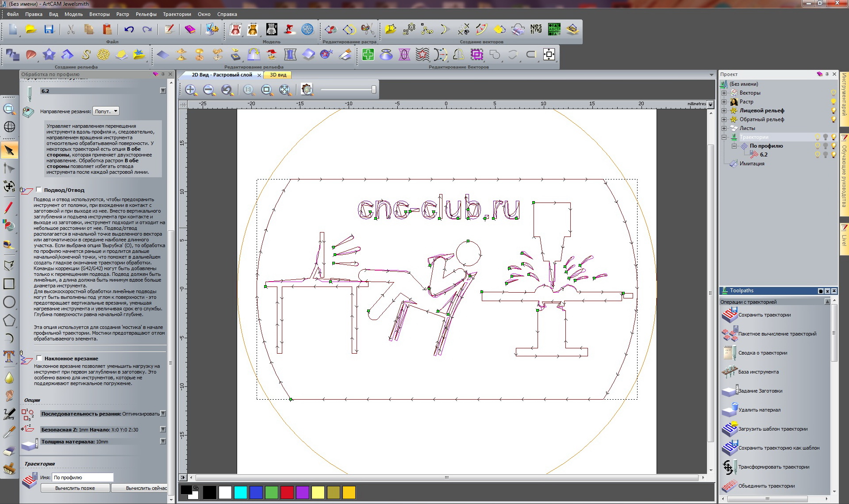Toggle visibility bulb for Векторы
This screenshot has width=849, height=504.
[x=834, y=93]
